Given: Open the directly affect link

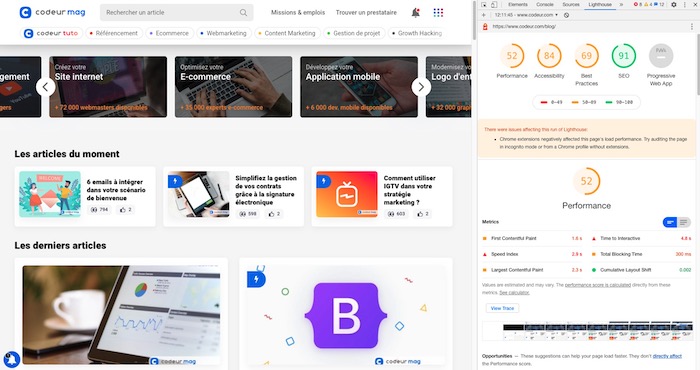Looking at the screenshot, I should click(667, 356).
